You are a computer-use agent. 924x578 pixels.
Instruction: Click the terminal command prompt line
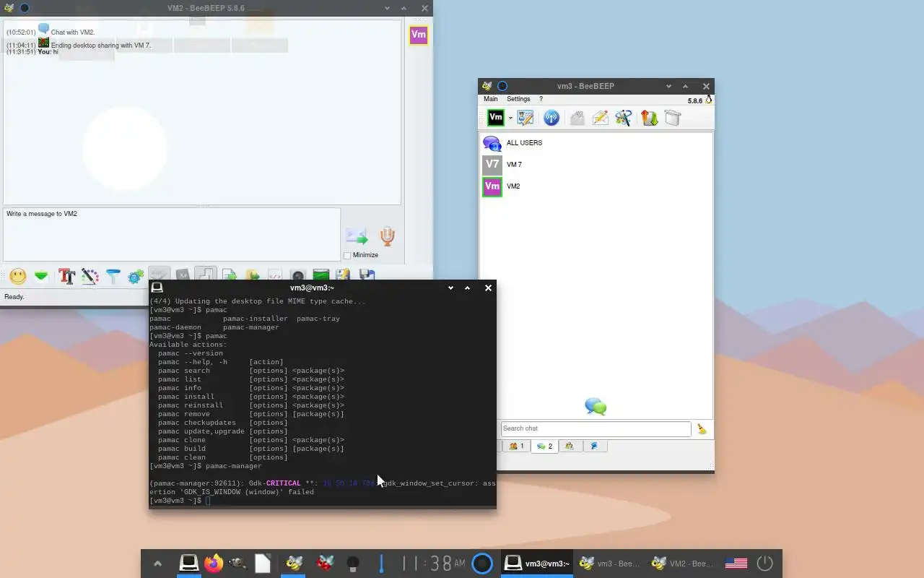click(x=322, y=501)
